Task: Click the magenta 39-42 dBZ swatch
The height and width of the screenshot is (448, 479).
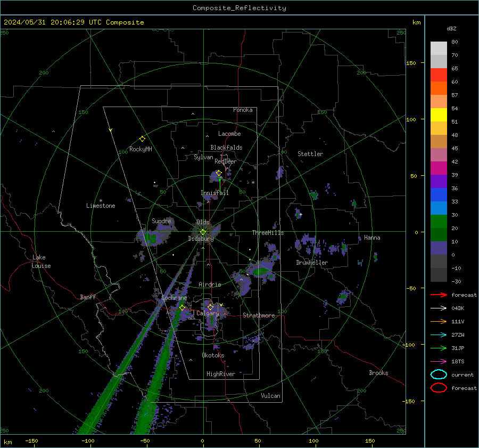Action: pyautogui.click(x=439, y=168)
